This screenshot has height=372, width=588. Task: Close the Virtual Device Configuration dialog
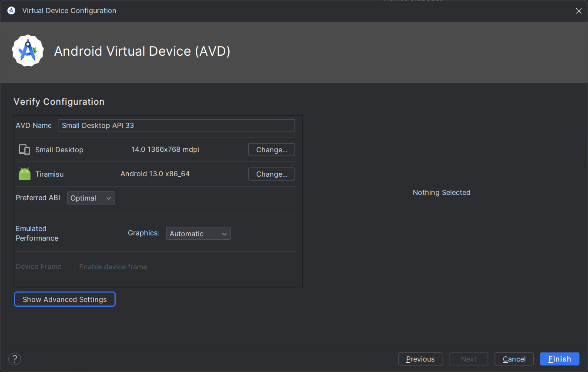point(578,11)
